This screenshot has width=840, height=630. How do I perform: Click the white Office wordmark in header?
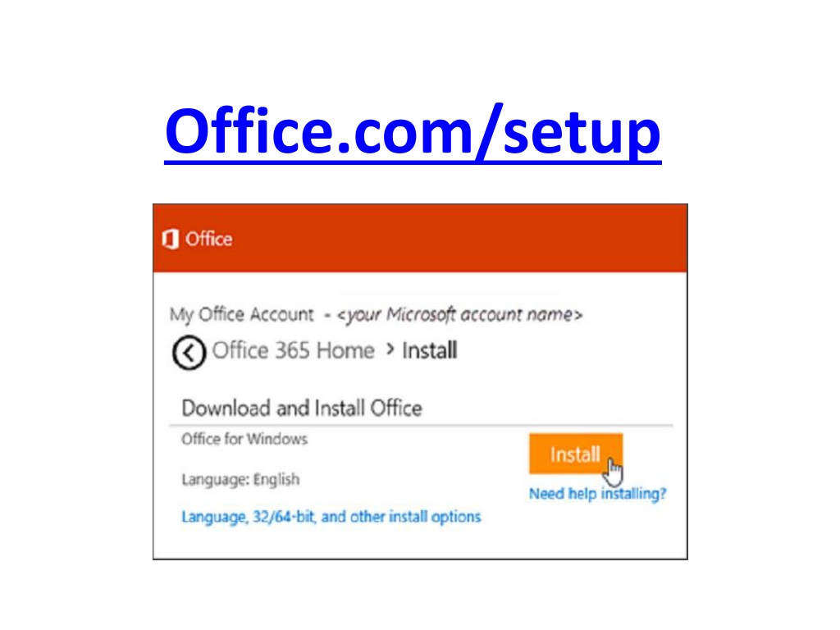(209, 239)
